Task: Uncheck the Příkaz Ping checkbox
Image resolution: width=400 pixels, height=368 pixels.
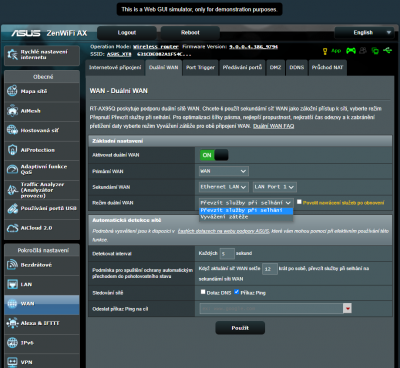Action: coord(236,292)
